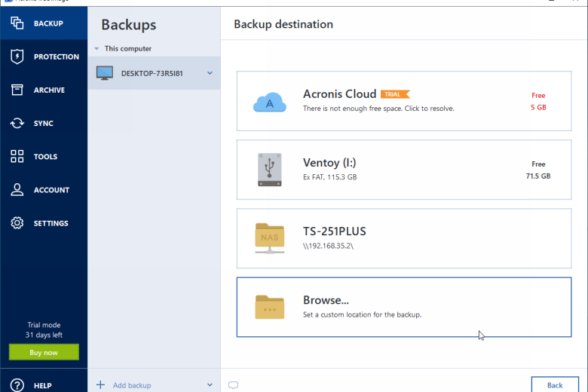
Task: Click the 'Ex FAT, 115.3 GB' text
Action: pyautogui.click(x=330, y=177)
